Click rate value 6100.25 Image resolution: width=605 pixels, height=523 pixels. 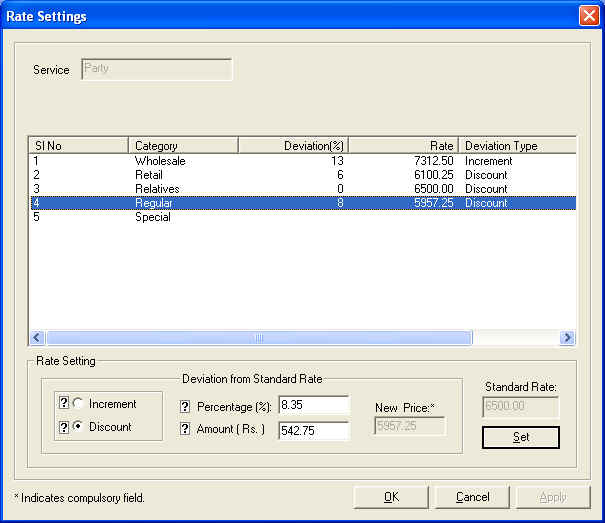[434, 175]
